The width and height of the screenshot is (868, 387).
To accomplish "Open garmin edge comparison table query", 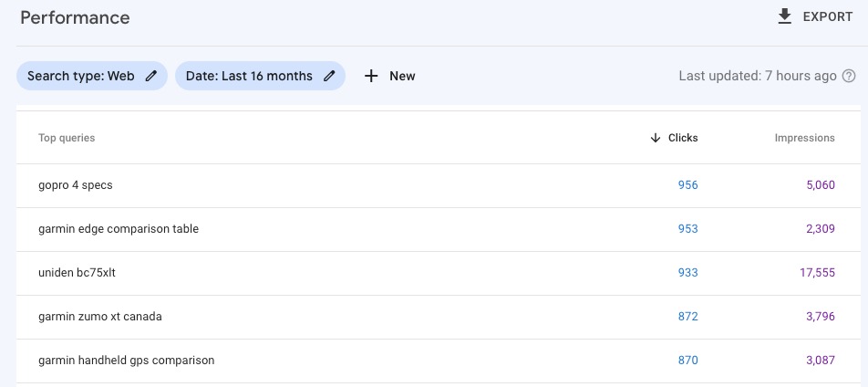I will [x=119, y=229].
